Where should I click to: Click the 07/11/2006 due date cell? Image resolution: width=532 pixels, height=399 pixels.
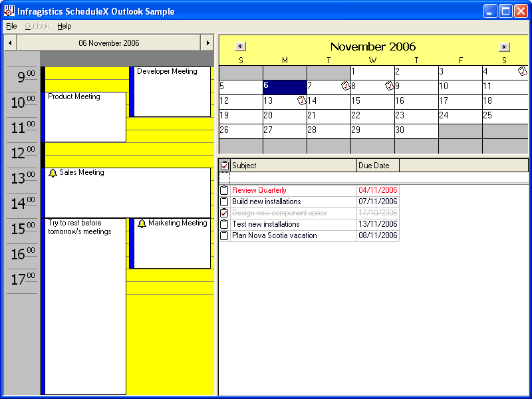point(378,201)
